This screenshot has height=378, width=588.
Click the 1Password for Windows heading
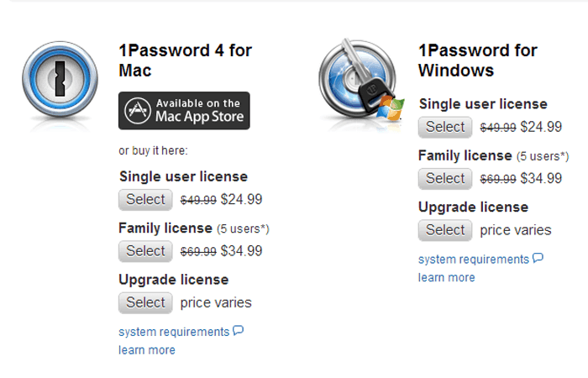(x=478, y=60)
